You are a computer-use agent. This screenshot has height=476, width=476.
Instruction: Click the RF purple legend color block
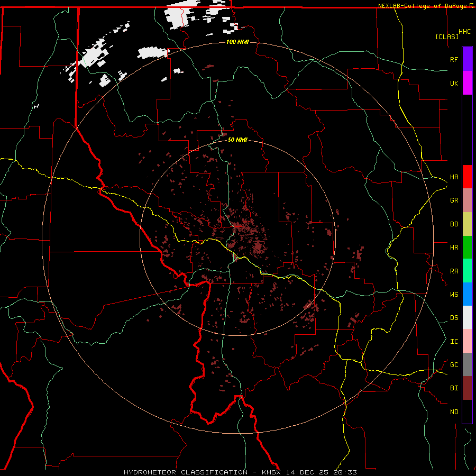[467, 59]
